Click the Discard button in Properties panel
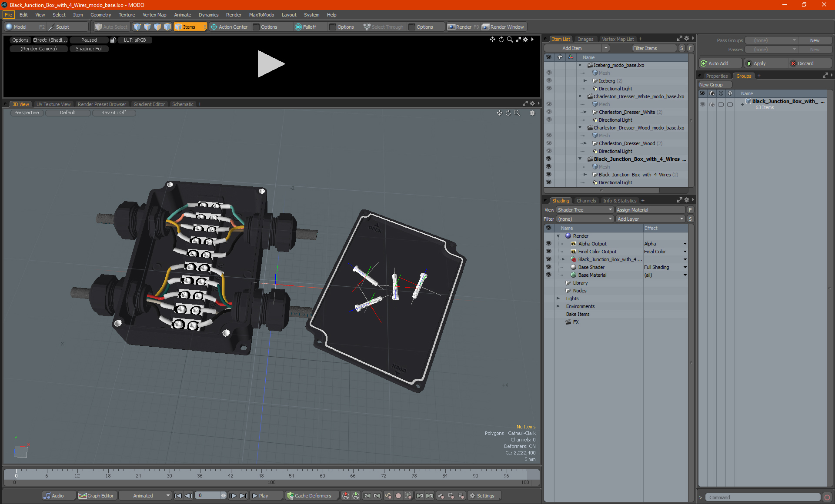835x504 pixels. coord(805,64)
